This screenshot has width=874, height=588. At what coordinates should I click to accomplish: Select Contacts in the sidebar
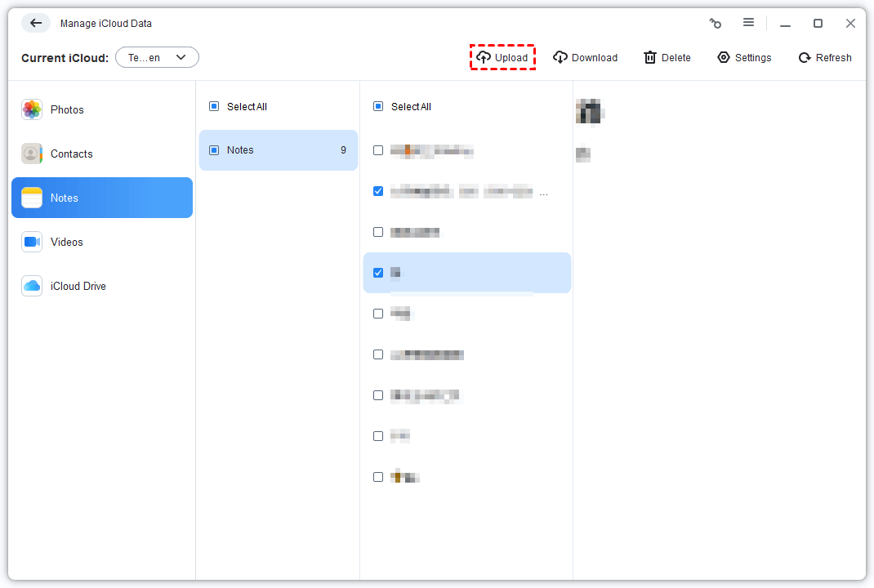71,154
